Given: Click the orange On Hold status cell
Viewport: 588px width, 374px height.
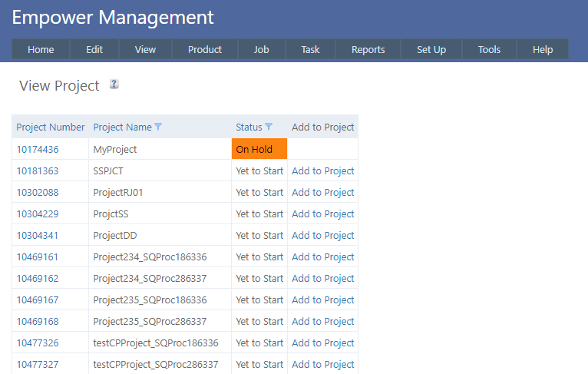Looking at the screenshot, I should point(259,149).
